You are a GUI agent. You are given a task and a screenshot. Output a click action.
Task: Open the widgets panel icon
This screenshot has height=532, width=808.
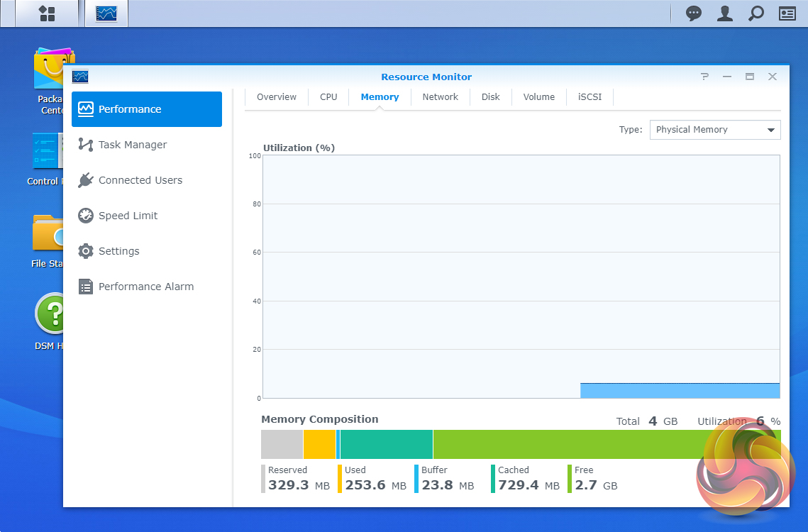click(787, 13)
